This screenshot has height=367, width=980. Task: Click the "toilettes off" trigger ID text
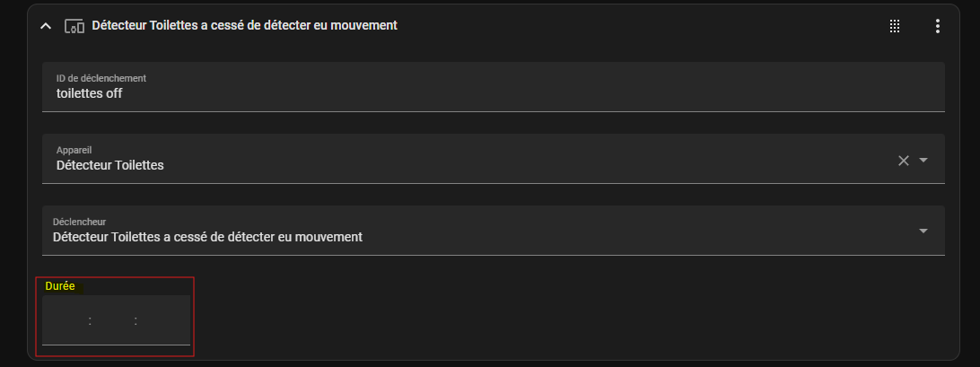[89, 93]
